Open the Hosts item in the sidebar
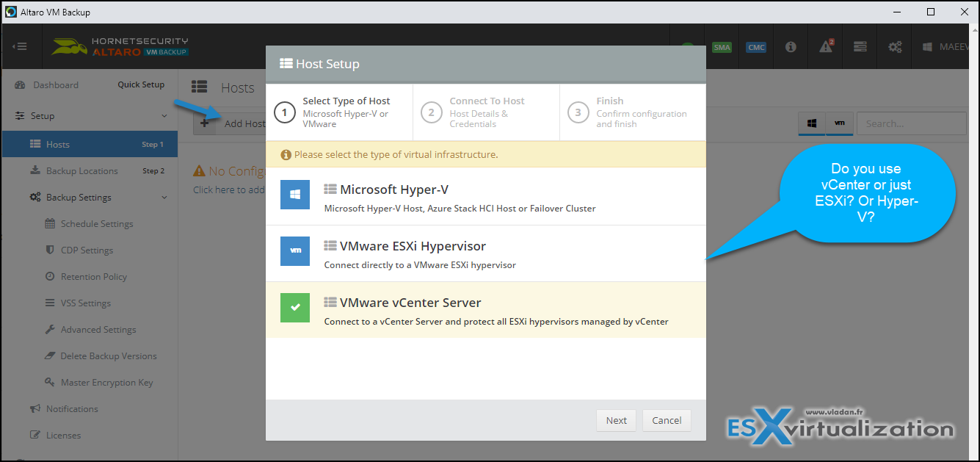This screenshot has width=980, height=462. [x=90, y=145]
